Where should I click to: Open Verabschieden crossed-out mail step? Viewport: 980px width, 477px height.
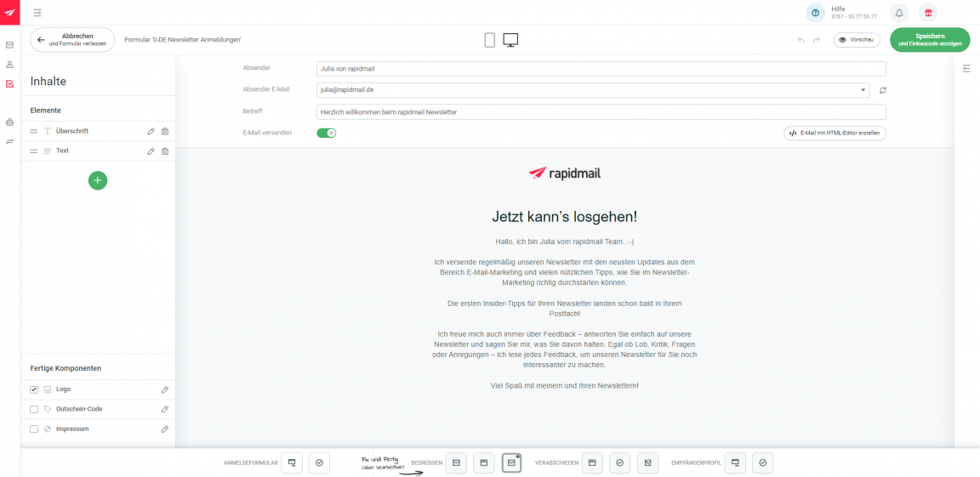tap(648, 463)
